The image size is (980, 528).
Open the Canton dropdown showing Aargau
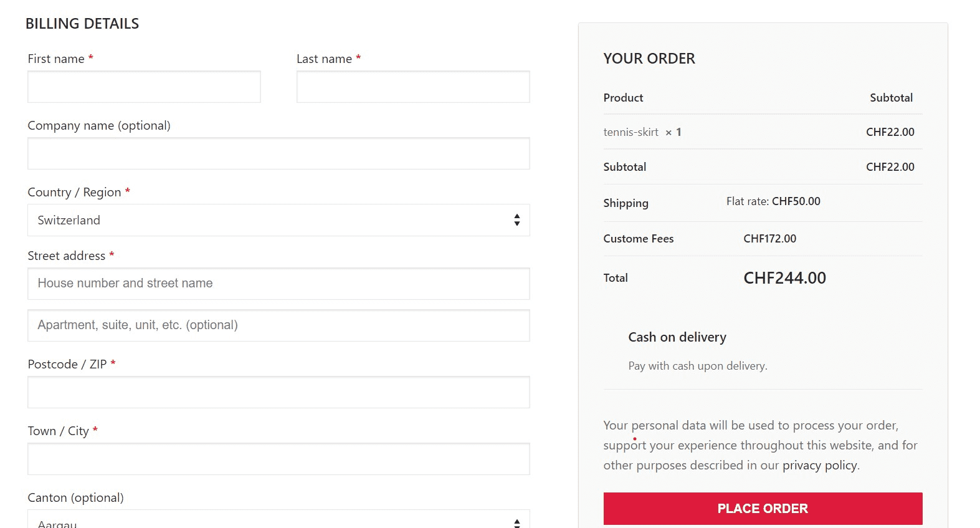pyautogui.click(x=278, y=521)
